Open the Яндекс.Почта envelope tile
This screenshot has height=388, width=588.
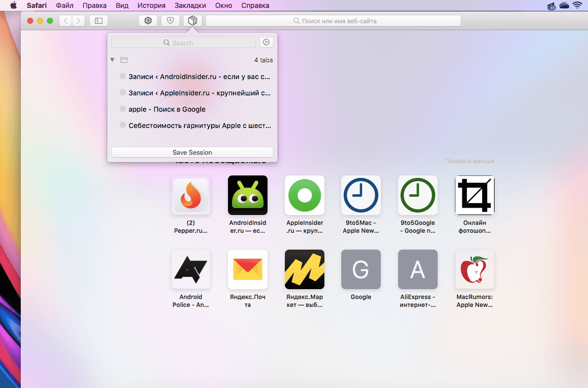(247, 269)
